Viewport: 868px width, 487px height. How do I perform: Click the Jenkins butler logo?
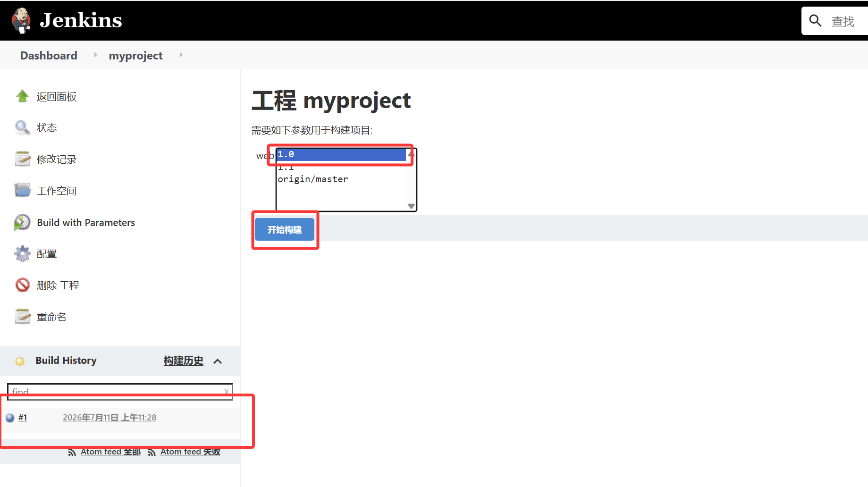point(21,20)
